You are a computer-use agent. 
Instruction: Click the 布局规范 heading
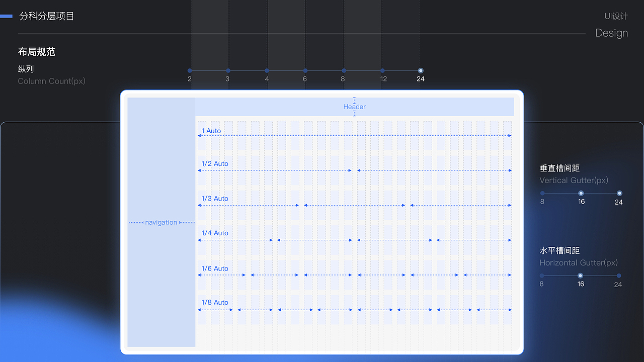37,52
